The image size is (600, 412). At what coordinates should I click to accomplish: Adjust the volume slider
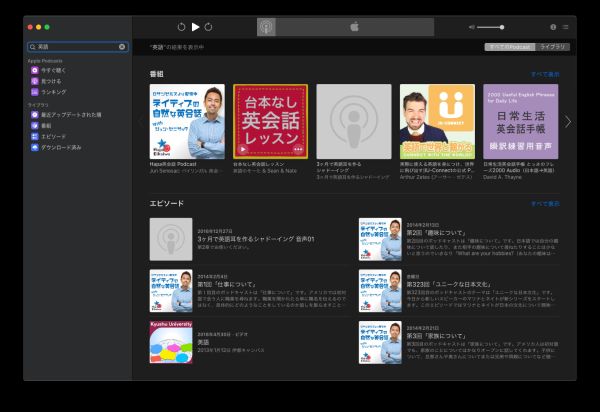490,27
